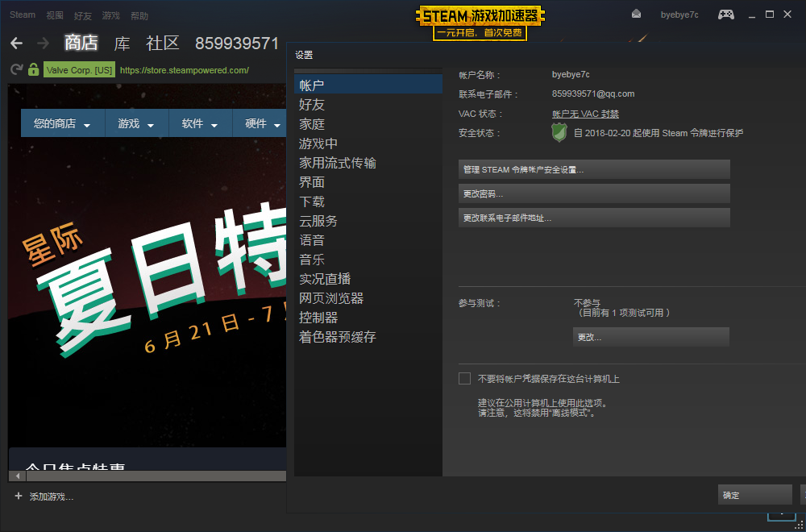Open the STEAM 游戏加速器 banner
The width and height of the screenshot is (806, 532).
(480, 23)
